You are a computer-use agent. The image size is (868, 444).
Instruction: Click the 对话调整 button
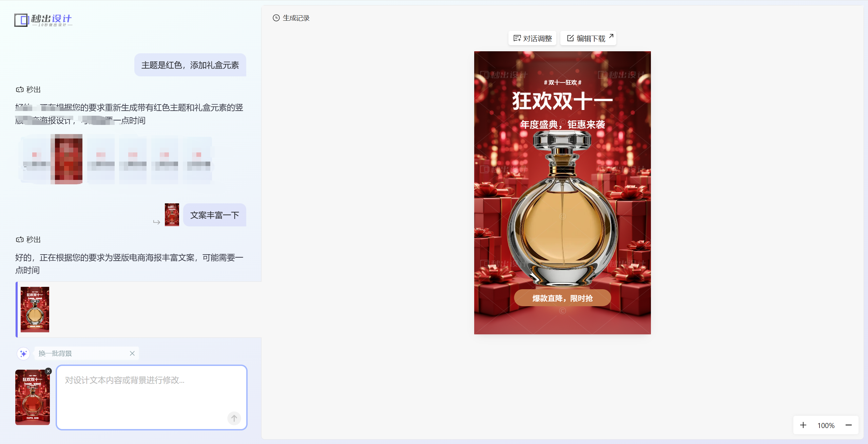coord(532,38)
